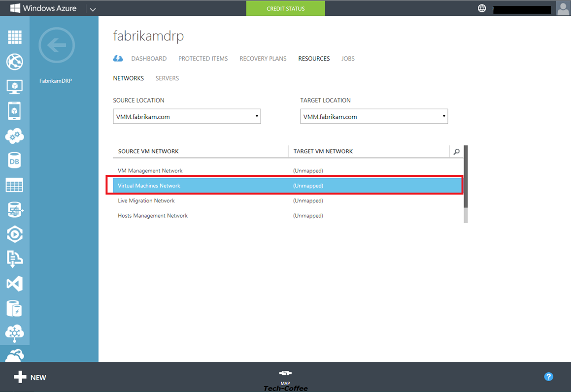Select FabrikamDRP vault in sidebar
Screen dimensions: 571x392
click(x=56, y=81)
